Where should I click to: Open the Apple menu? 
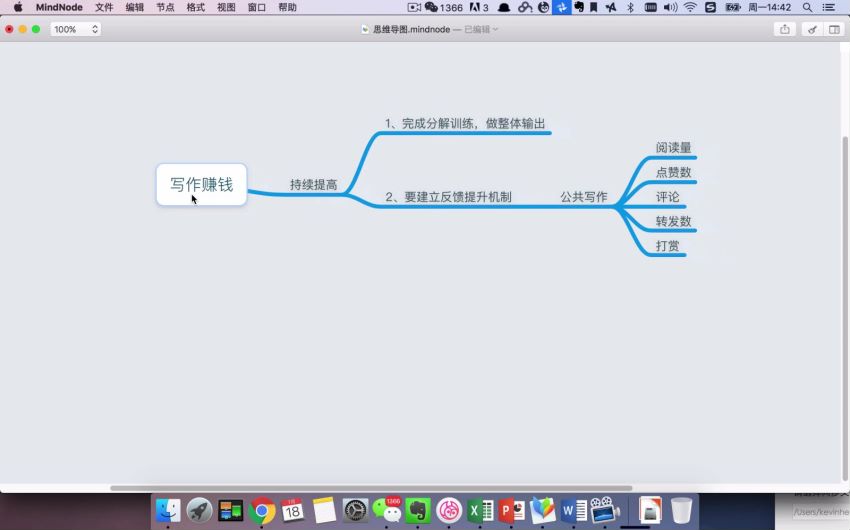[x=18, y=7]
